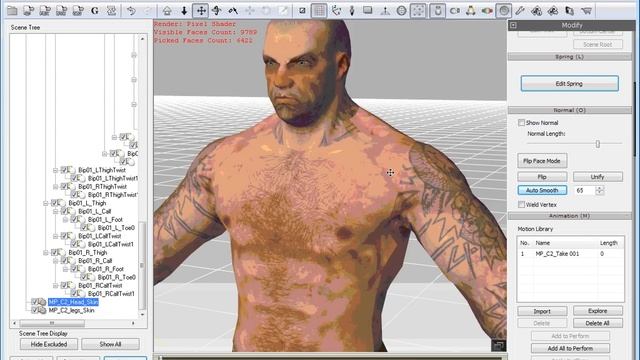Image resolution: width=640 pixels, height=360 pixels.
Task: Click the camera toolbar icon
Action: [x=454, y=11]
